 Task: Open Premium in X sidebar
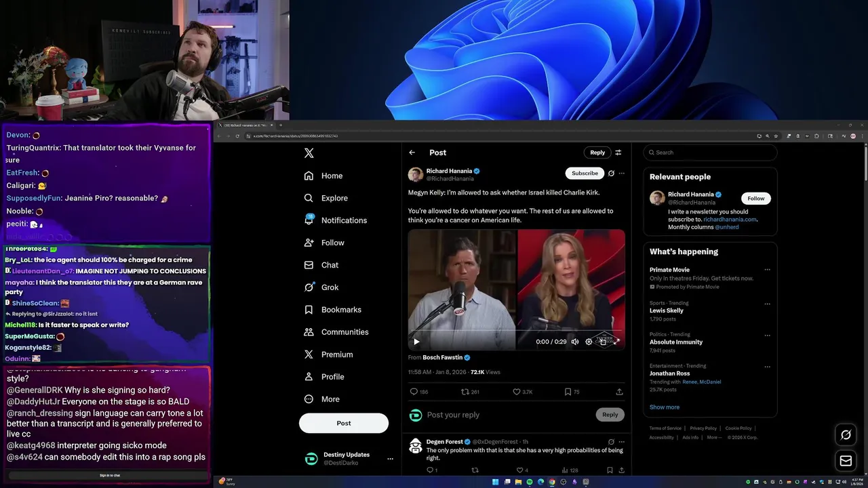329,354
